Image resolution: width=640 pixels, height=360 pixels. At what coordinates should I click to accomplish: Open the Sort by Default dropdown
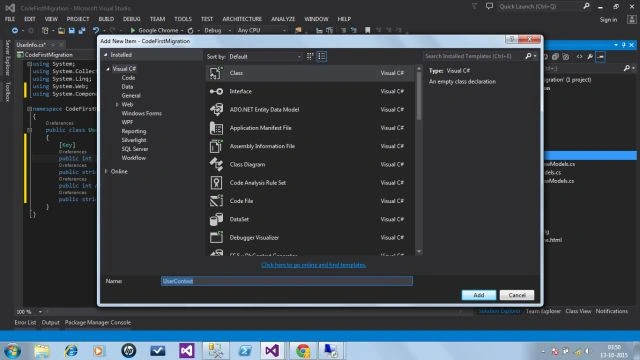tap(265, 57)
